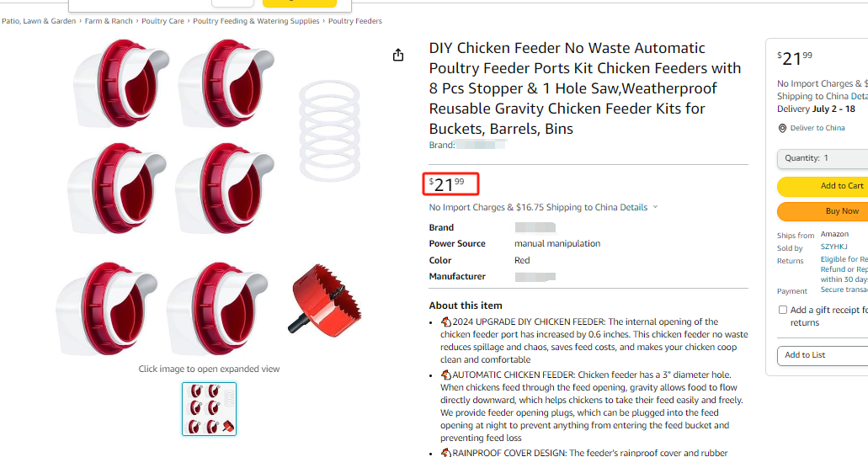Open the Quantity dropdown

click(x=823, y=158)
